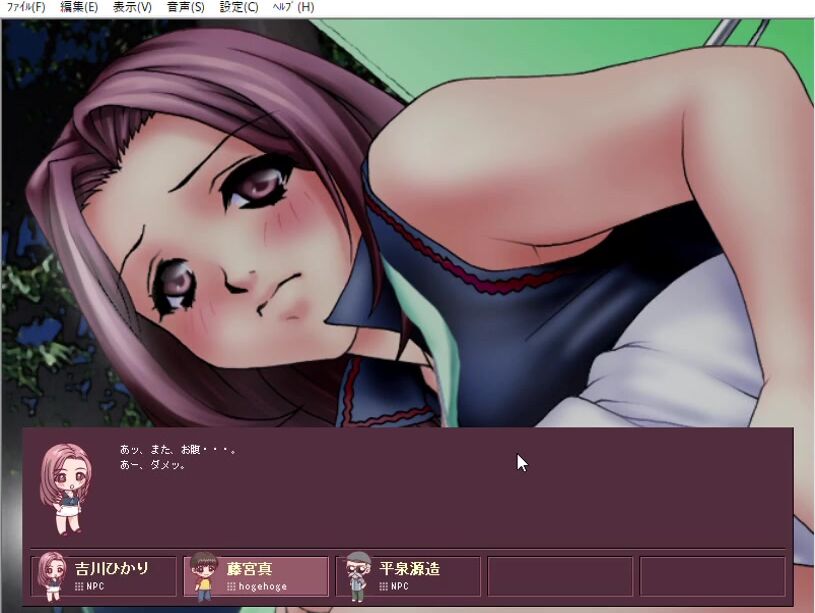Screen dimensions: 815x613
Task: Select the 吉川ひかり character name
Action: [111, 569]
